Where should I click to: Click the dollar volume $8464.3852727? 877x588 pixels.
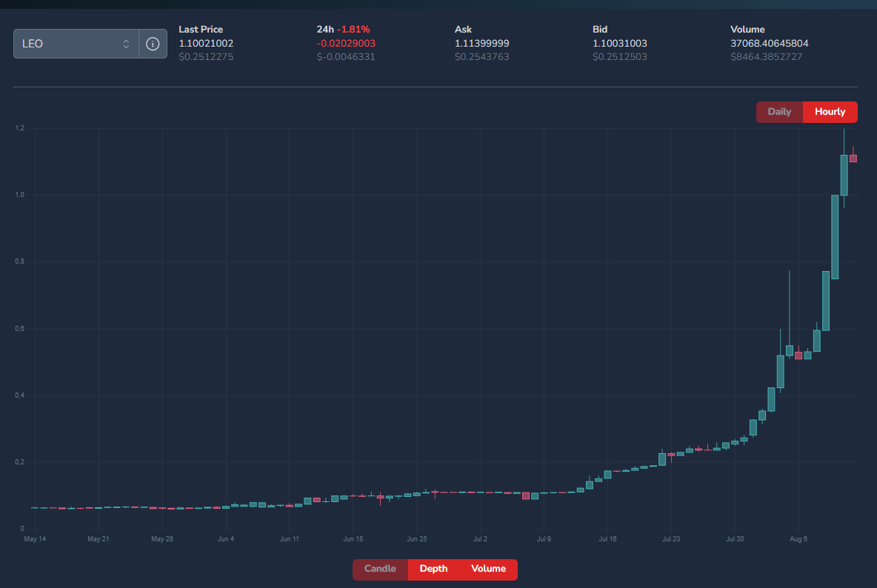[x=766, y=56]
